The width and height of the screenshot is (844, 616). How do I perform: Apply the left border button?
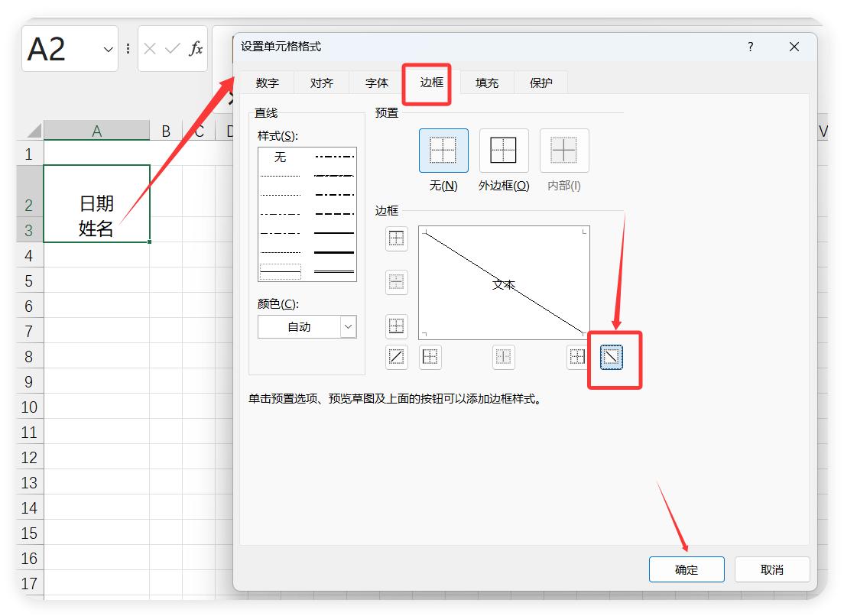click(430, 357)
